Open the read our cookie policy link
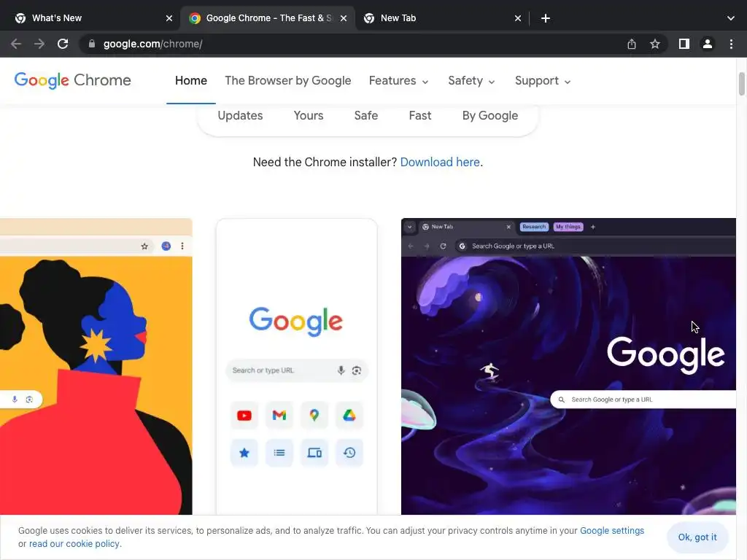 (x=74, y=544)
